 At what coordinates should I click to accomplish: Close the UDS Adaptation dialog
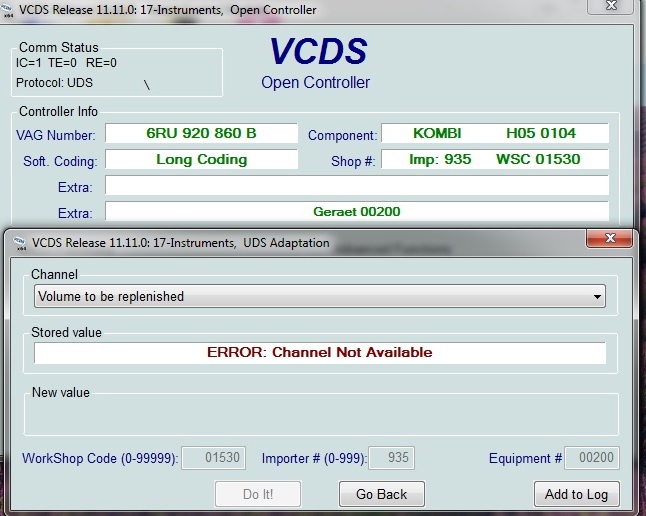[x=610, y=240]
